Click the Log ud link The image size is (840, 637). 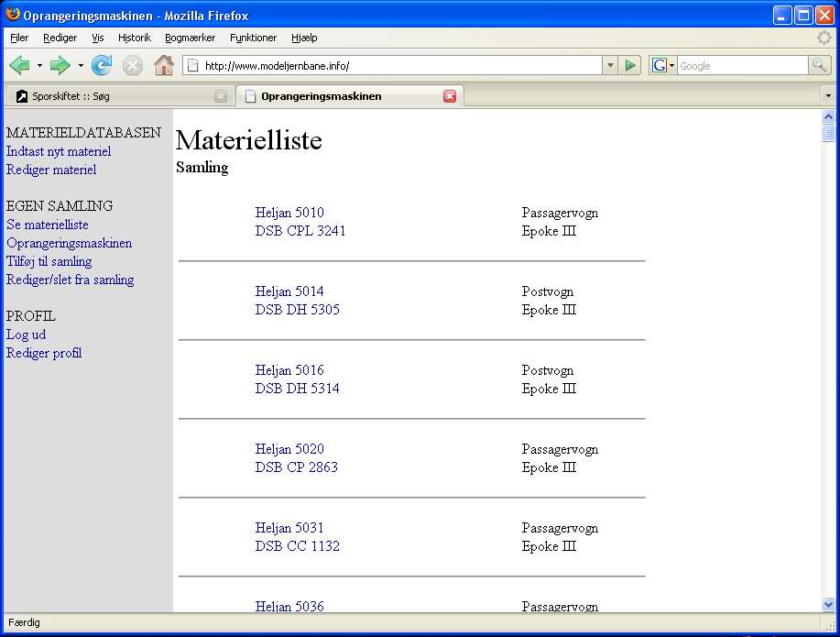click(26, 335)
